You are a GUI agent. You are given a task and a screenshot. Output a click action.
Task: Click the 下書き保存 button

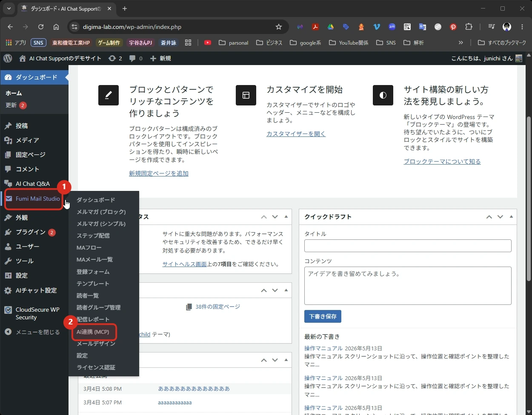click(323, 316)
